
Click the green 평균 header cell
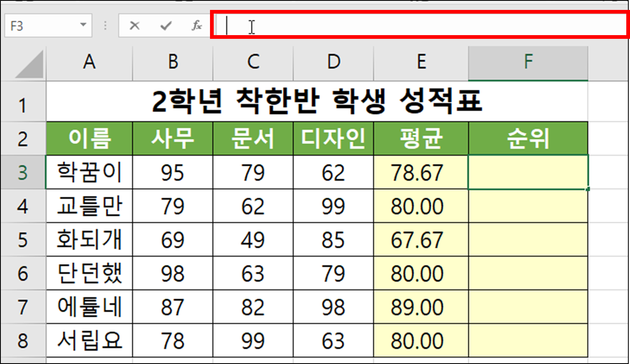tap(420, 139)
